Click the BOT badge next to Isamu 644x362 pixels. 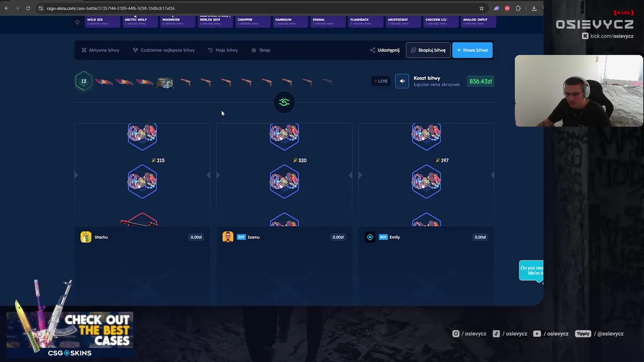[x=241, y=237]
